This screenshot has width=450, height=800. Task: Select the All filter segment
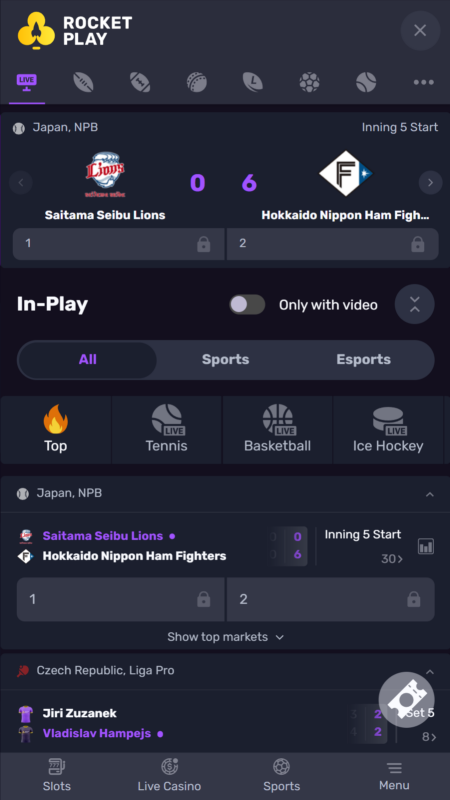[x=88, y=360]
